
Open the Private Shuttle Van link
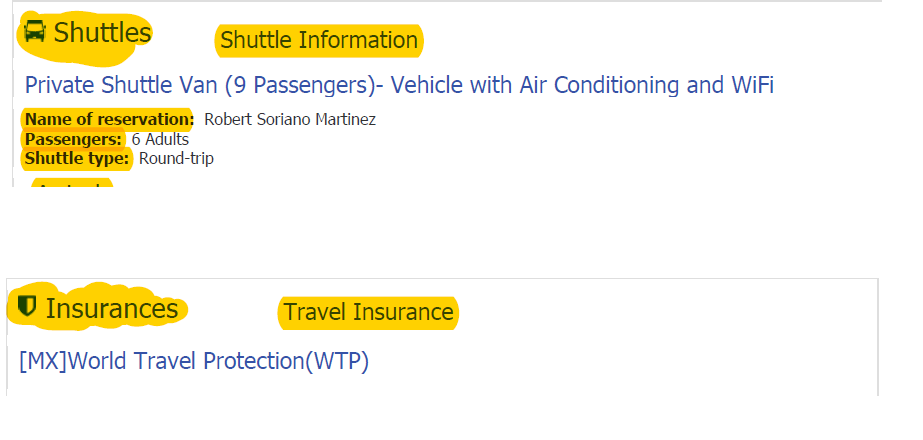tap(398, 85)
